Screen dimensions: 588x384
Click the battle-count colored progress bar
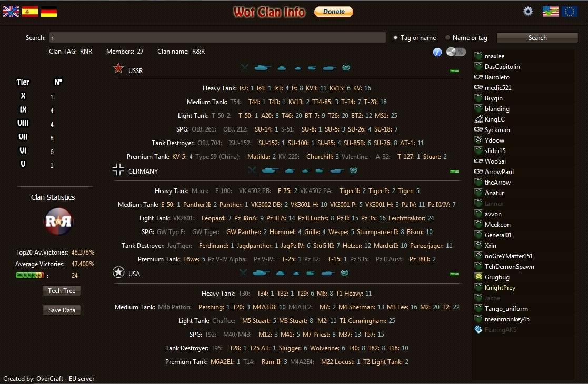point(30,275)
